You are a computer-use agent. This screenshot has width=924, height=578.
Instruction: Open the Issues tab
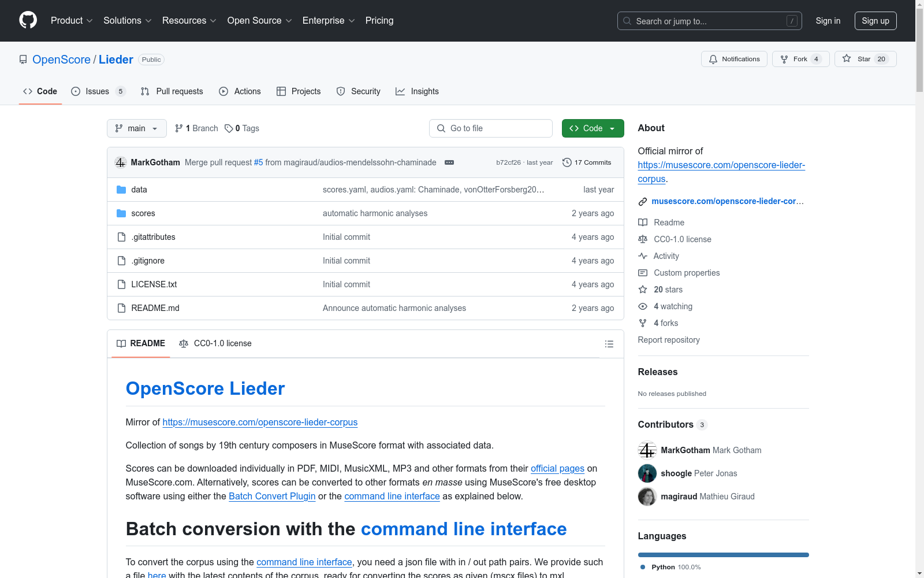pyautogui.click(x=98, y=91)
